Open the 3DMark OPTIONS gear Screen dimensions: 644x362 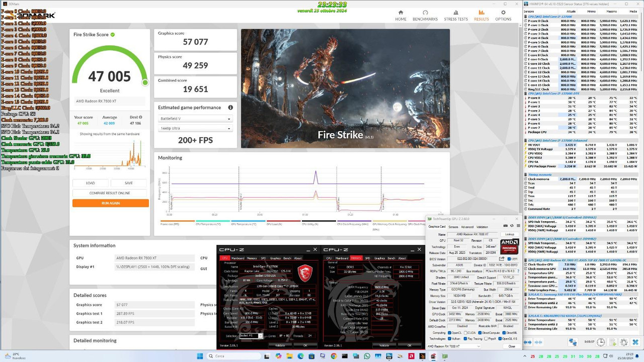[503, 16]
